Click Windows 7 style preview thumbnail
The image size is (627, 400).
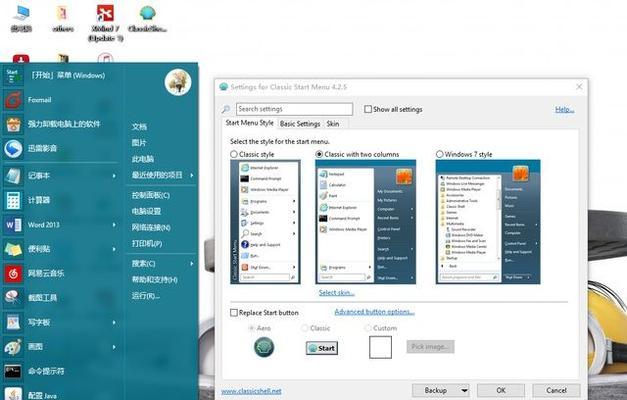488,222
